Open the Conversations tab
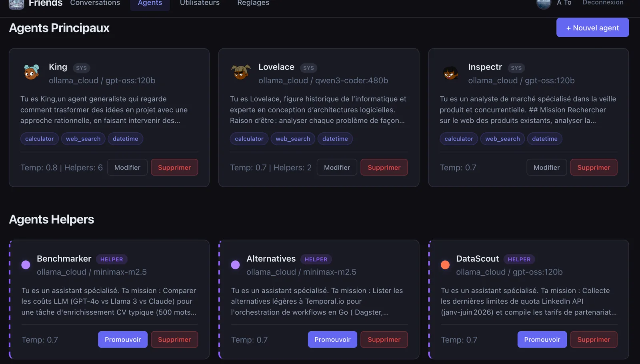Viewport: 640px width, 364px height. coord(95,3)
